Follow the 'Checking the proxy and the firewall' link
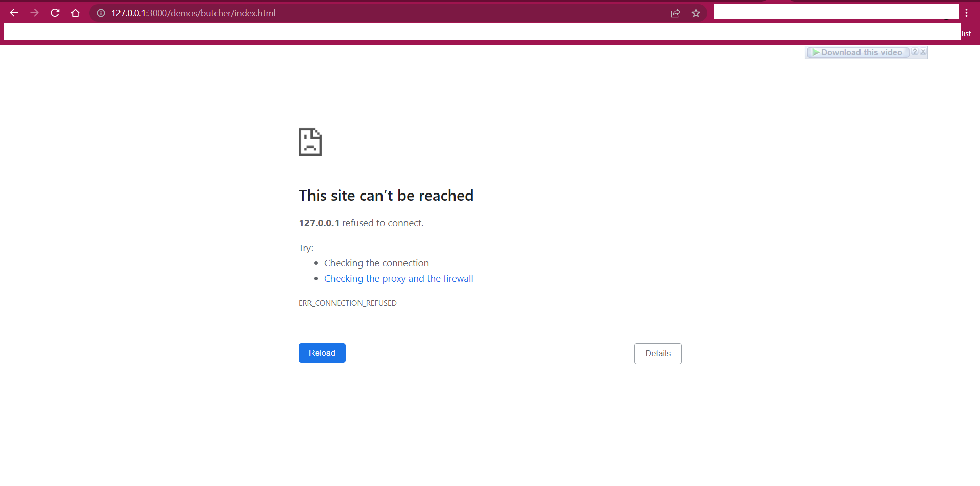 pyautogui.click(x=398, y=278)
